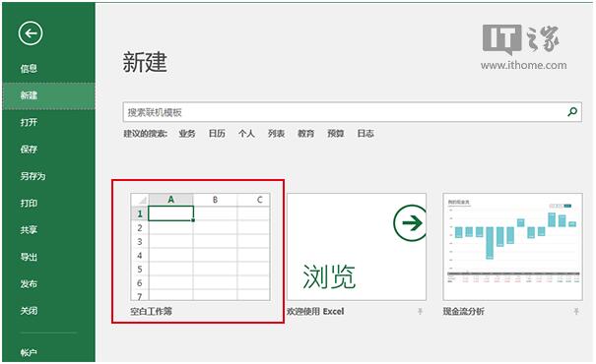Open the 共享 option
This screenshot has height=364, width=596.
pyautogui.click(x=29, y=230)
